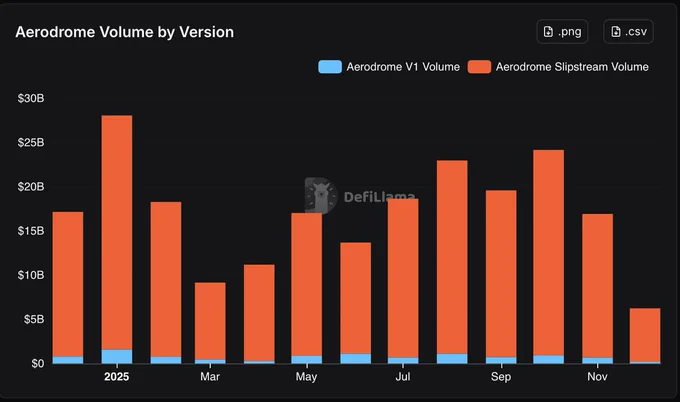Click the $5B axis label

tap(33, 319)
